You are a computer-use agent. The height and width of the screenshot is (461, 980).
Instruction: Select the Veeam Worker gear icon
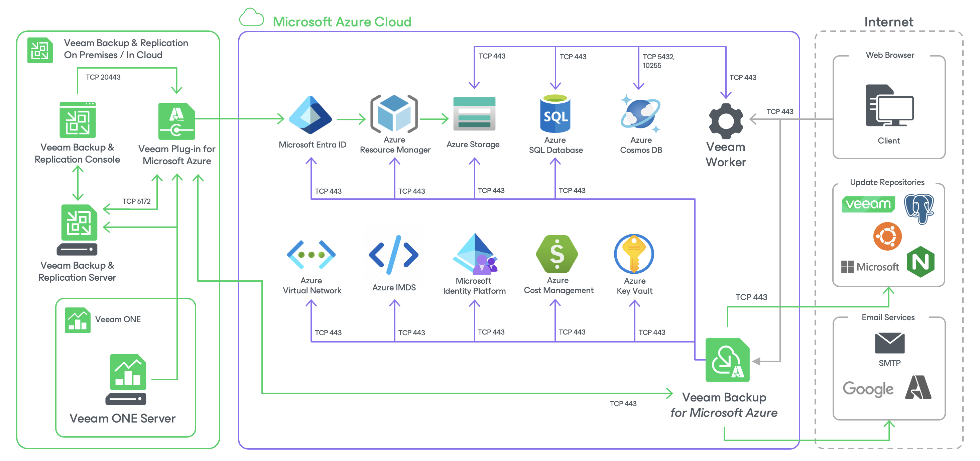click(x=726, y=121)
